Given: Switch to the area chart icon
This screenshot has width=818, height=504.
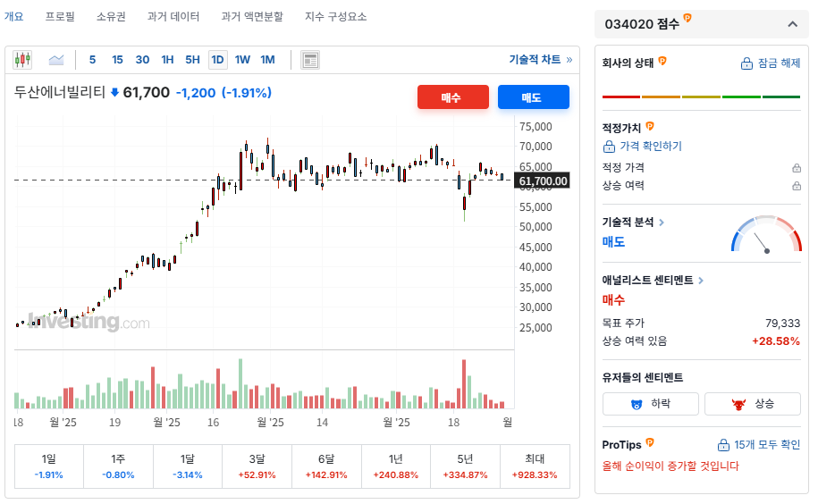Looking at the screenshot, I should [56, 60].
